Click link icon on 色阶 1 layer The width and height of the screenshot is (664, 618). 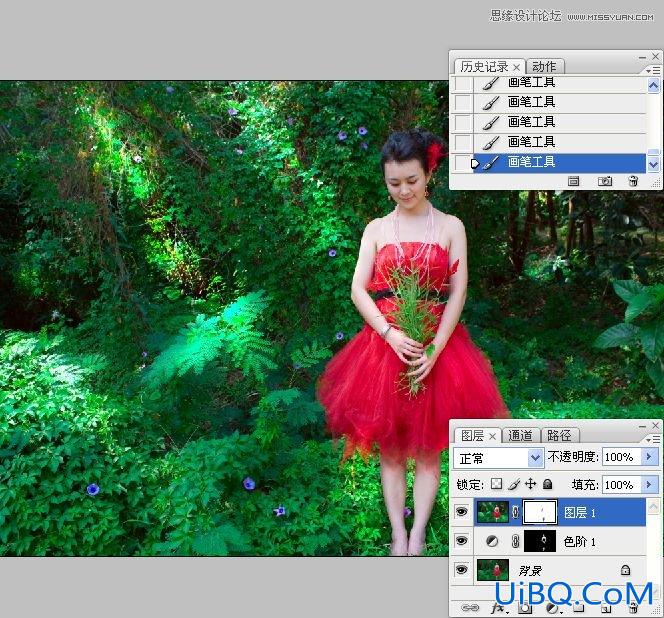tap(515, 541)
